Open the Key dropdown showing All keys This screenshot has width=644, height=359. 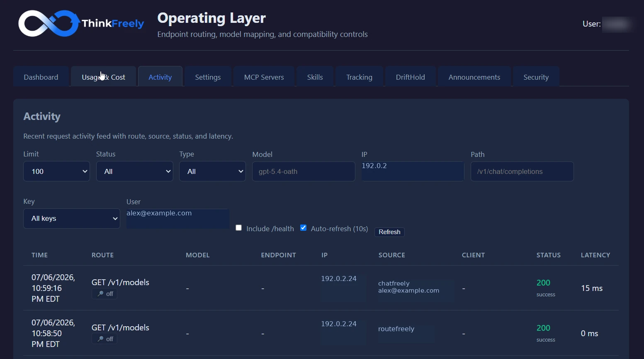click(72, 218)
